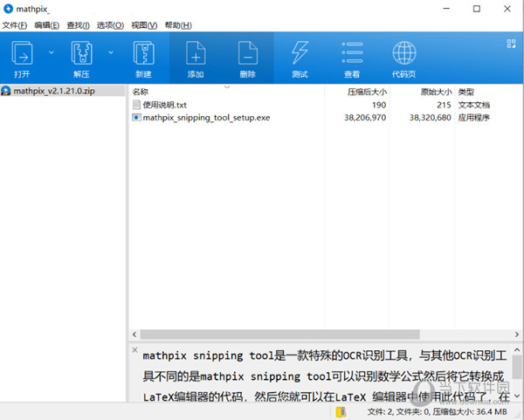Click the comment pane scroll down arrow
524x420 pixels.
(x=517, y=396)
